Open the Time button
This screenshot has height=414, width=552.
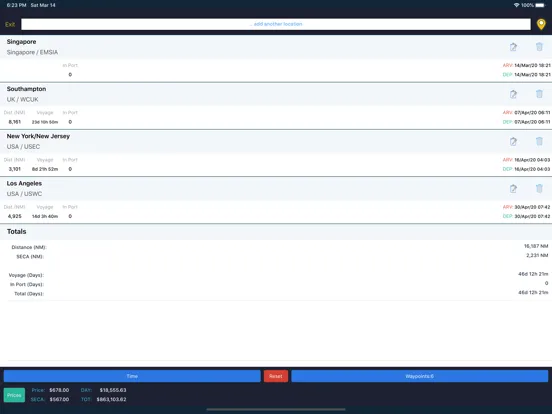(x=132, y=376)
